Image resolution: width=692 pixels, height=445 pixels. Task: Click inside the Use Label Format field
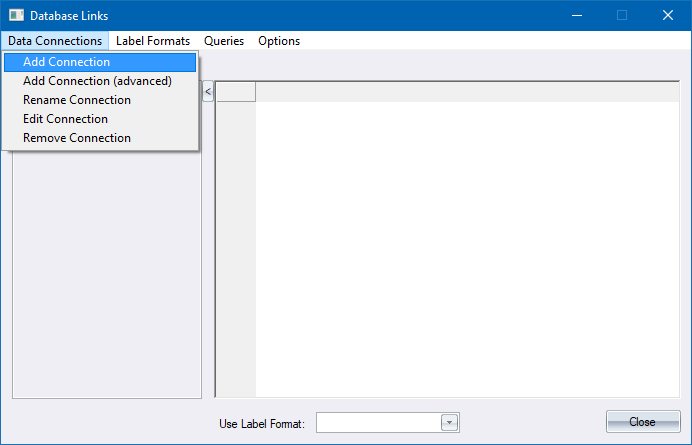coord(378,423)
